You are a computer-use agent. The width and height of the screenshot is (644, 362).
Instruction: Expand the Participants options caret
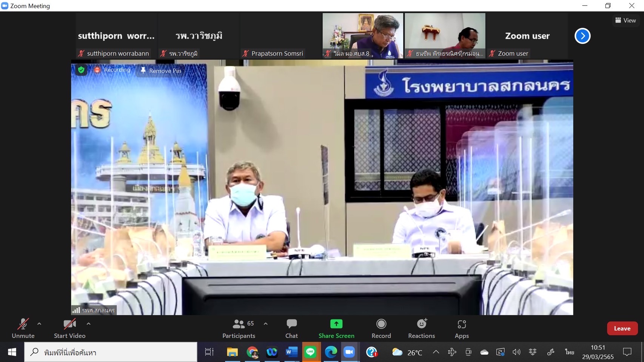(x=266, y=324)
